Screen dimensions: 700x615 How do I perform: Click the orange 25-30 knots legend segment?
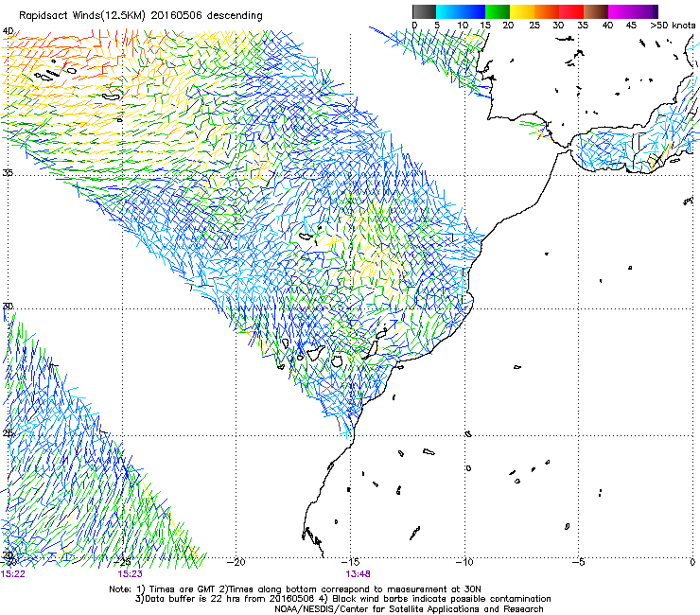coord(547,11)
